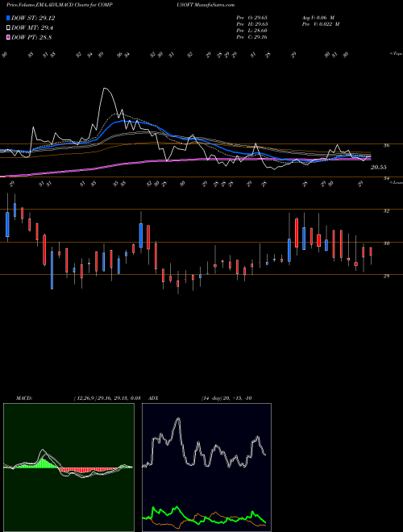Click the 30 price axis label
The image size is (403, 532).
pyautogui.click(x=386, y=243)
